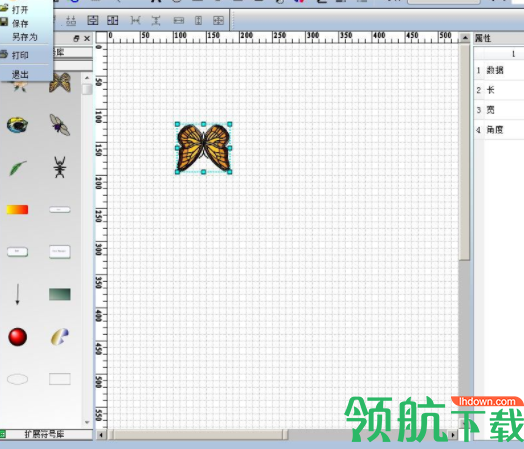Viewport: 524px width, 449px height.
Task: Click the butterfly's top-right selection handle
Action: pos(230,124)
